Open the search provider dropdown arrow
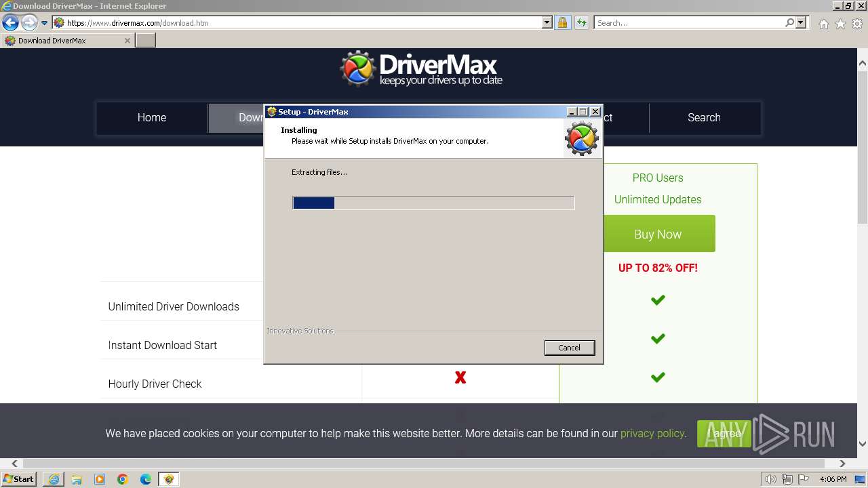This screenshot has width=868, height=488. tap(801, 23)
